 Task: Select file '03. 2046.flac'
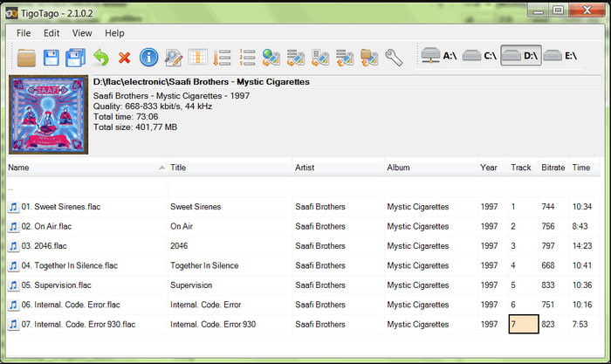point(44,246)
